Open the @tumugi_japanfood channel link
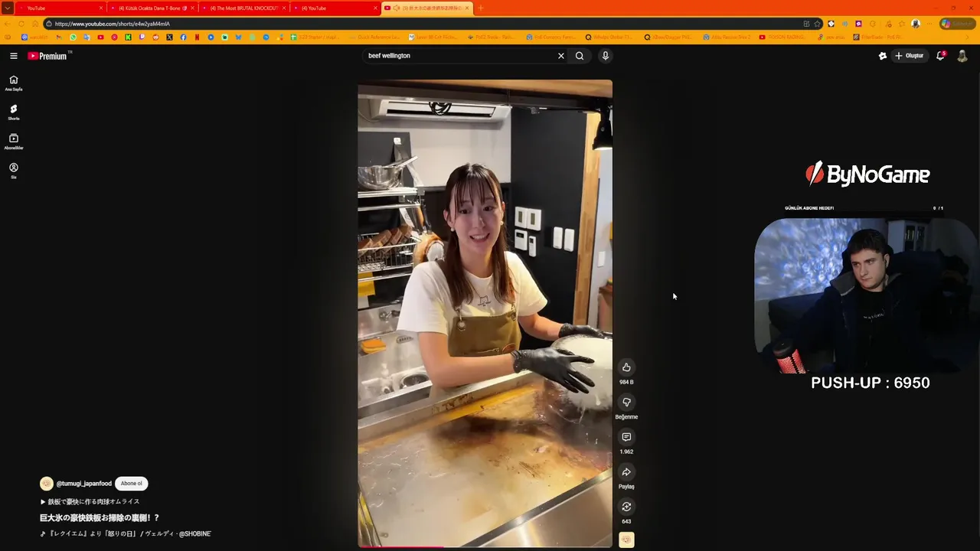 pyautogui.click(x=84, y=484)
